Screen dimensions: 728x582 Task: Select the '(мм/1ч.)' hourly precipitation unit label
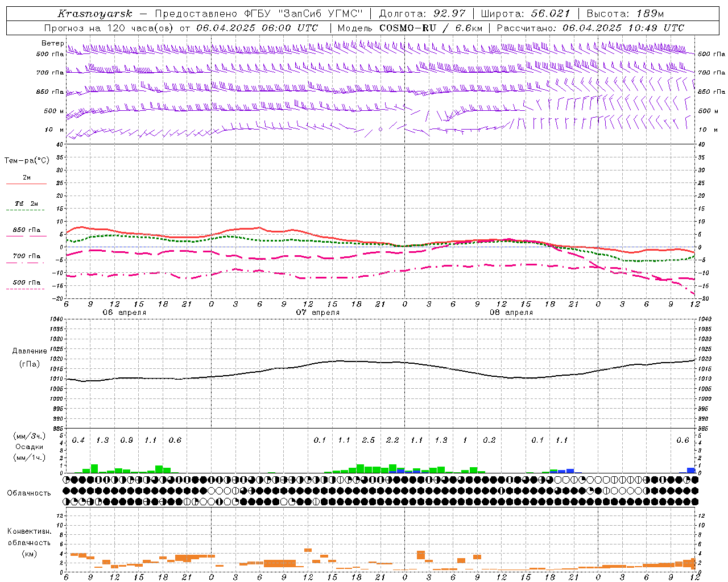click(x=29, y=458)
